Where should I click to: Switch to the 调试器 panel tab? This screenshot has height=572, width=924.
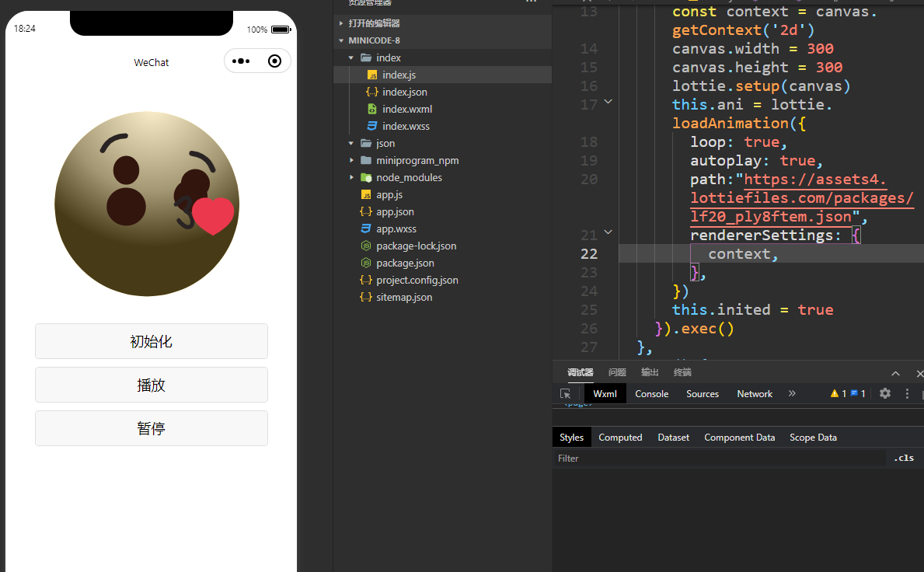click(x=581, y=372)
